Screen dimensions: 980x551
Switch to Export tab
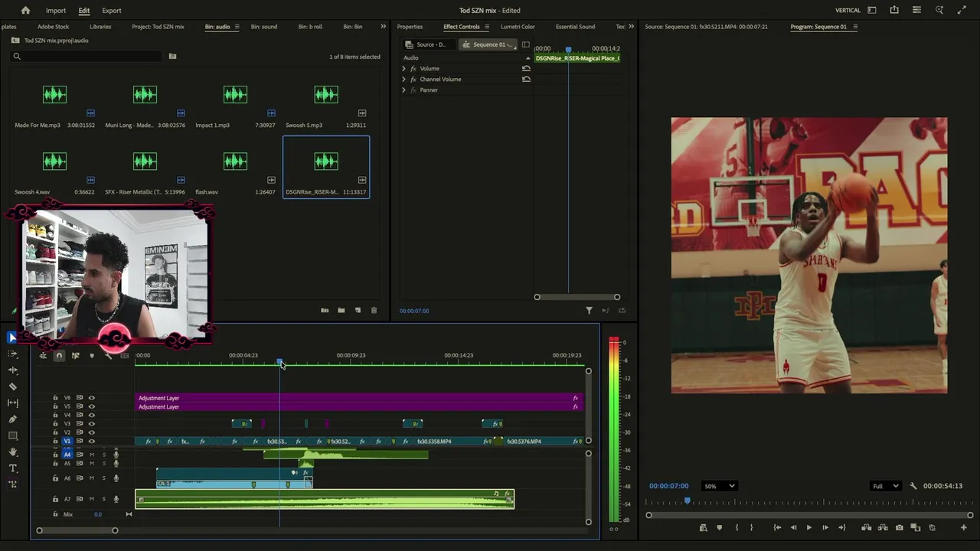[x=112, y=11]
